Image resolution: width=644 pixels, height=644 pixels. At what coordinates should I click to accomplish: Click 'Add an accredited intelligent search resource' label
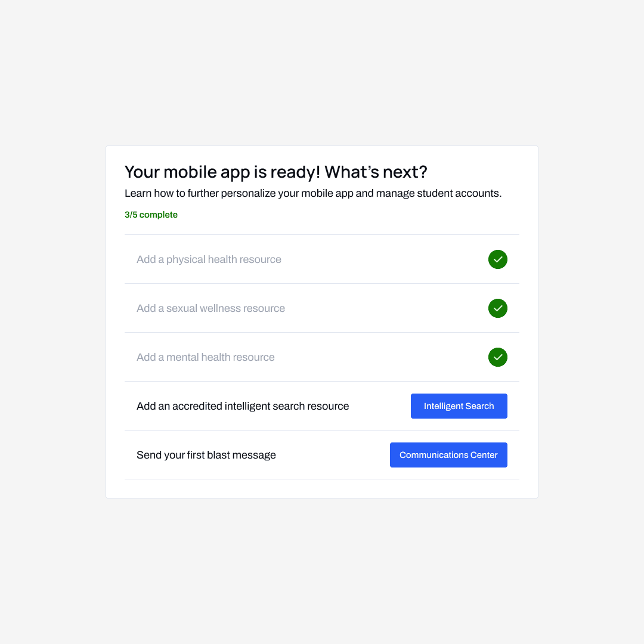(243, 406)
